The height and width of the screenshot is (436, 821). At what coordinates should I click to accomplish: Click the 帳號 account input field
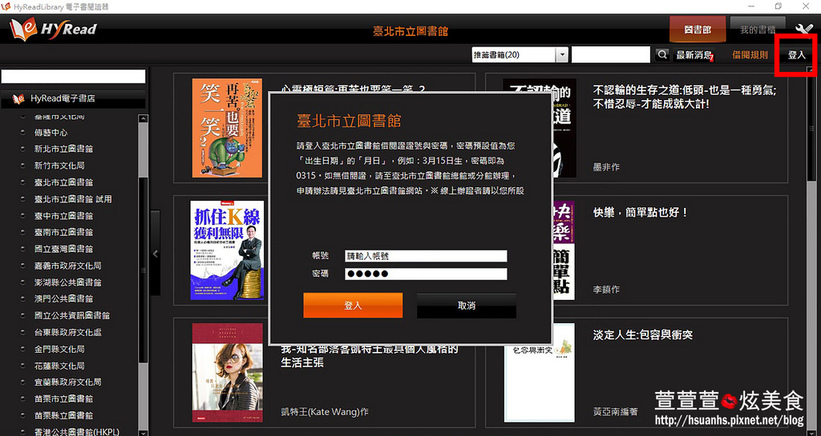(x=424, y=255)
